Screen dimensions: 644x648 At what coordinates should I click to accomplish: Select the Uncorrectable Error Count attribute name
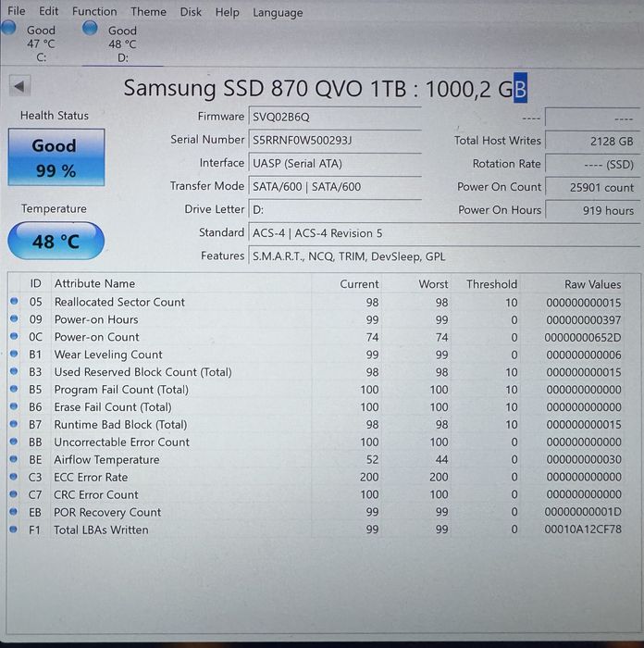122,442
